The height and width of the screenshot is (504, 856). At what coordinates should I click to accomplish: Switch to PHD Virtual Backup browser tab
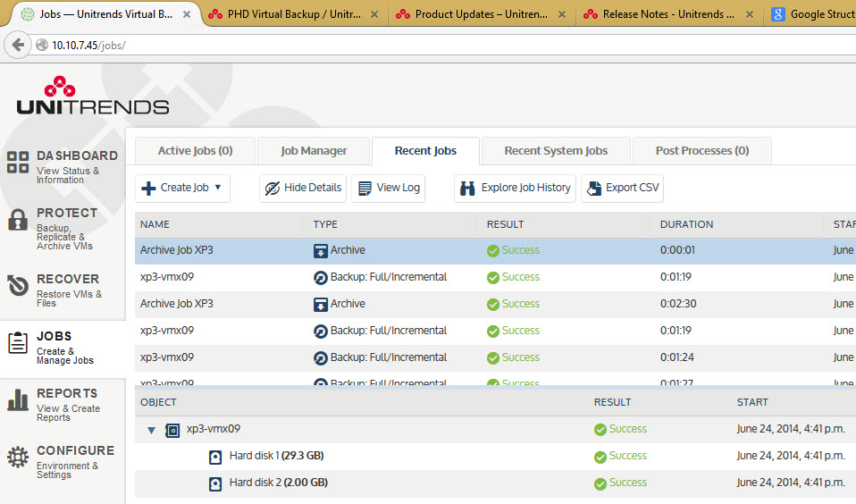(294, 14)
